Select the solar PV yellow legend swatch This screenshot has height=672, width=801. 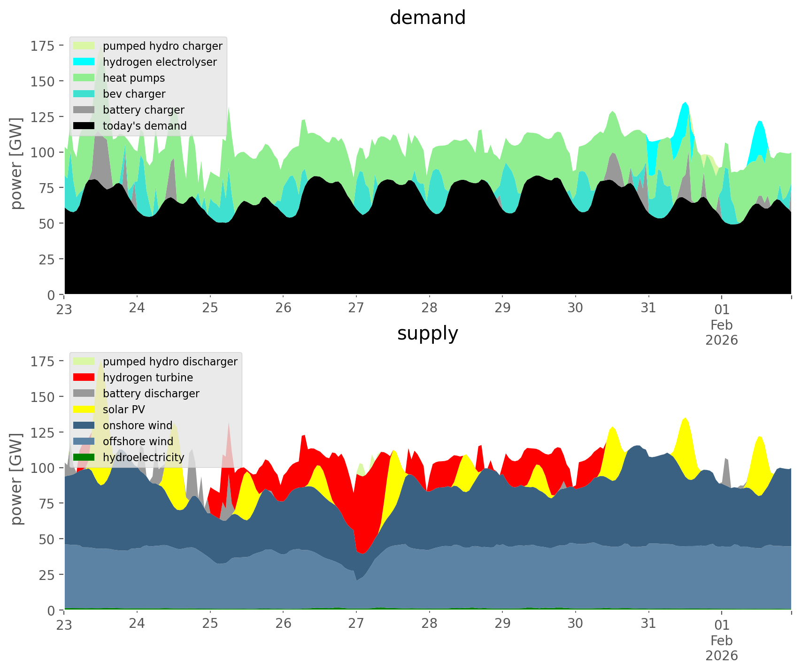(x=84, y=409)
